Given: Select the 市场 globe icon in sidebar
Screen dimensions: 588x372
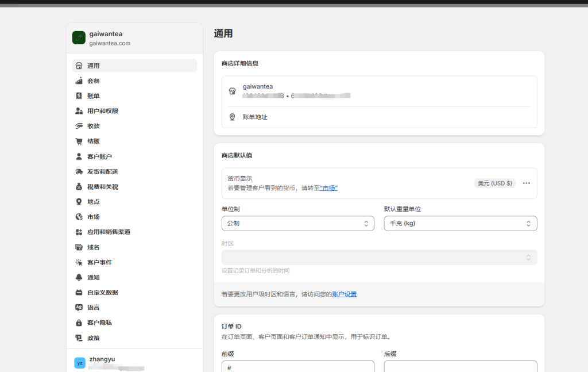Looking at the screenshot, I should 79,217.
